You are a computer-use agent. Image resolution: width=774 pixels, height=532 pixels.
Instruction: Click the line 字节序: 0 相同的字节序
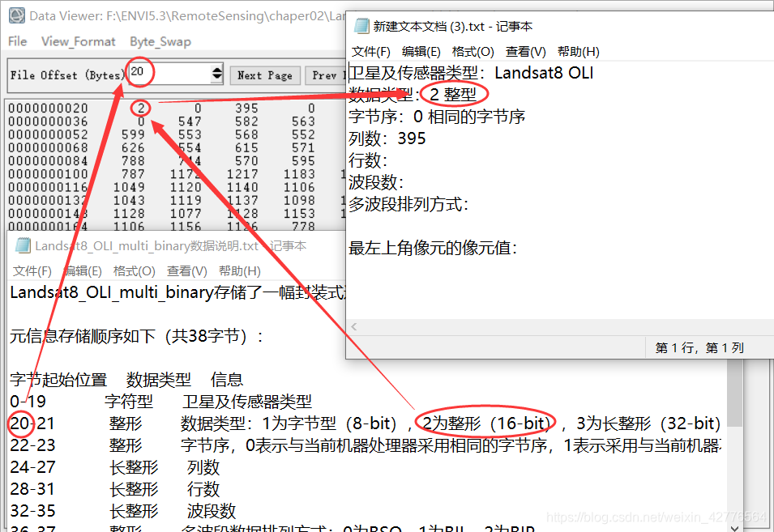[437, 117]
